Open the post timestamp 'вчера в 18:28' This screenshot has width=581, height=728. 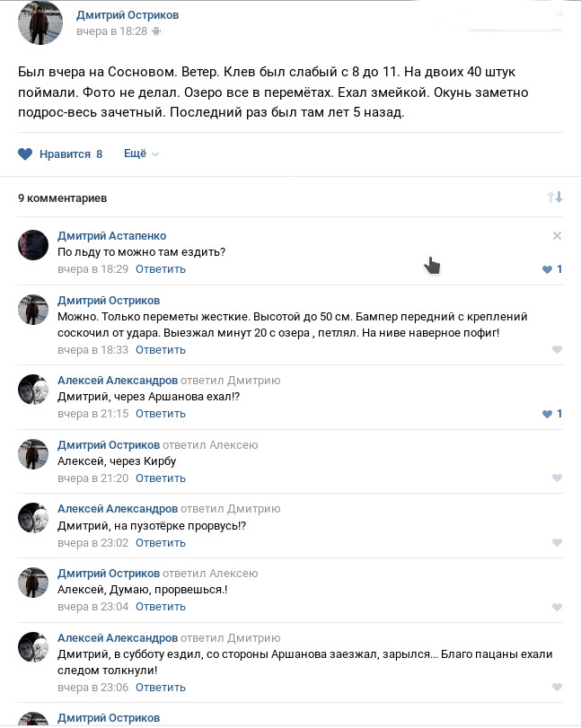coord(111,31)
